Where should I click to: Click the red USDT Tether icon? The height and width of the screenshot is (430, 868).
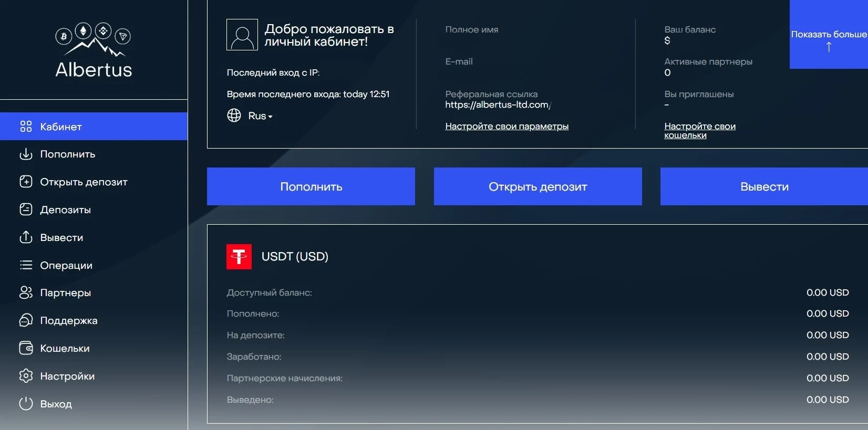(239, 257)
